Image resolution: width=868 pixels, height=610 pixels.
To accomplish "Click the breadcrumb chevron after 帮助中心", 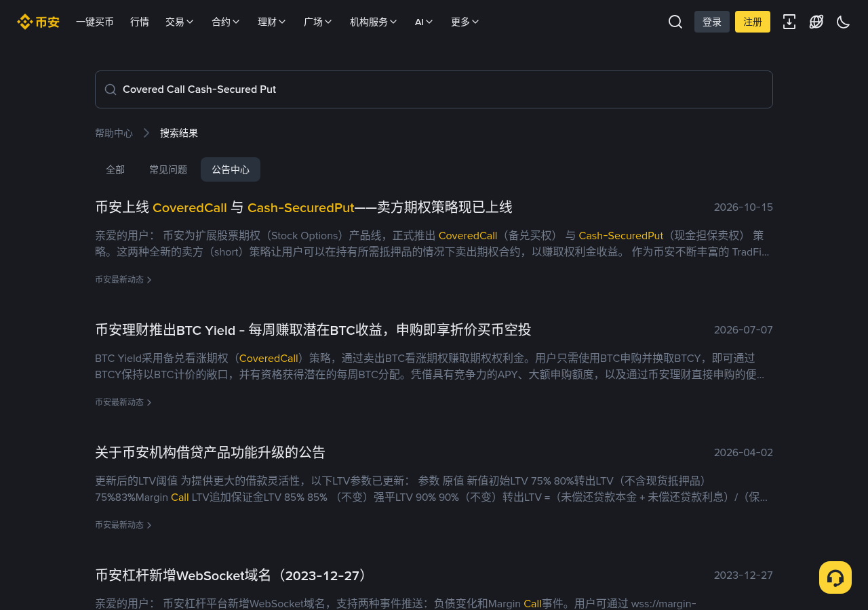I will [x=146, y=133].
